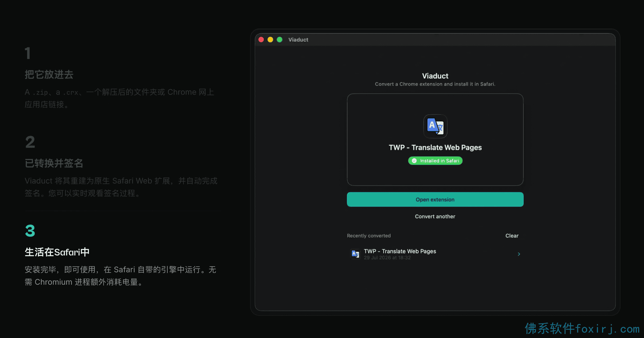Click the 29 Jul 2026 at 18:32 timestamp
The height and width of the screenshot is (338, 644).
click(x=387, y=258)
